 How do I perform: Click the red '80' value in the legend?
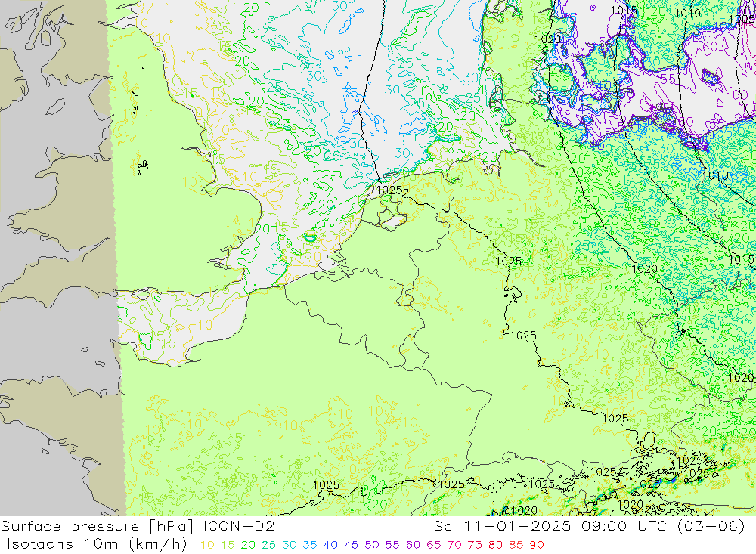(x=496, y=545)
